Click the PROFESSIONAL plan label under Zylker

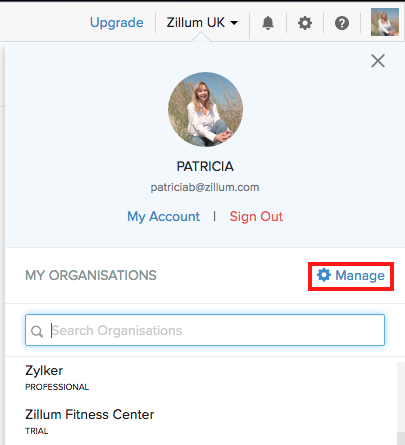pos(57,387)
